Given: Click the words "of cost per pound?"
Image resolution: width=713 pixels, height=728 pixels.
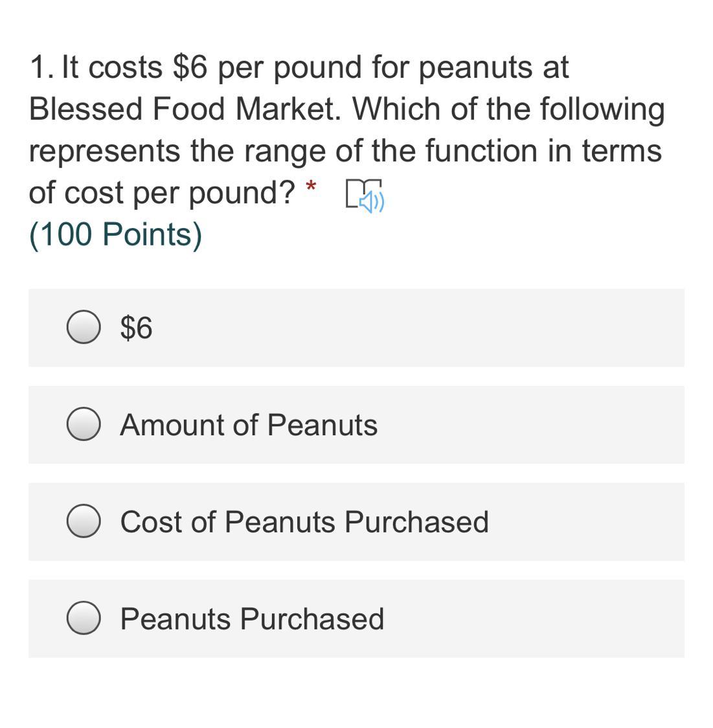Looking at the screenshot, I should (162, 193).
